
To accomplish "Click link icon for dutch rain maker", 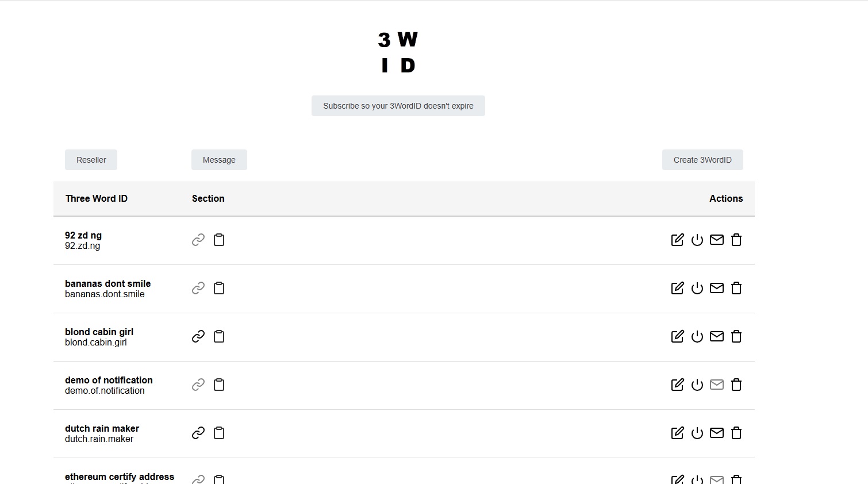I will click(198, 433).
